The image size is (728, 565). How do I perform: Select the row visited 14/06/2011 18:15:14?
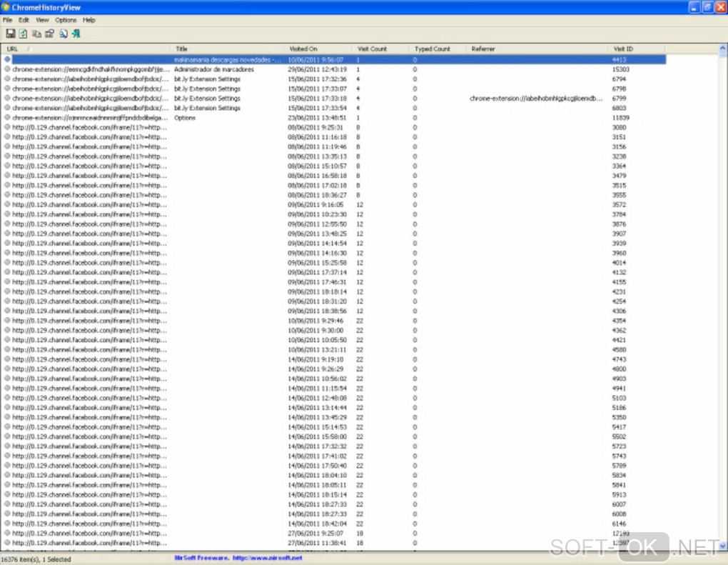[334, 494]
